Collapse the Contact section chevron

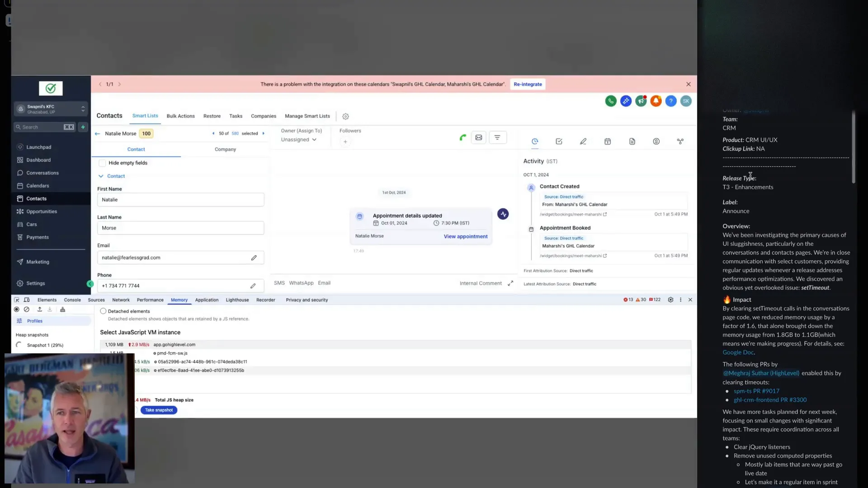(x=101, y=176)
